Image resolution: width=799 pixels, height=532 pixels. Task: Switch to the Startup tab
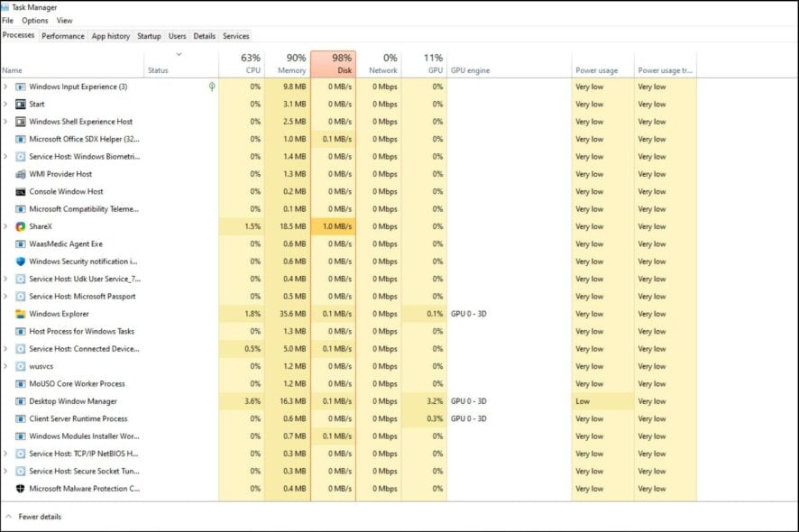(x=149, y=36)
